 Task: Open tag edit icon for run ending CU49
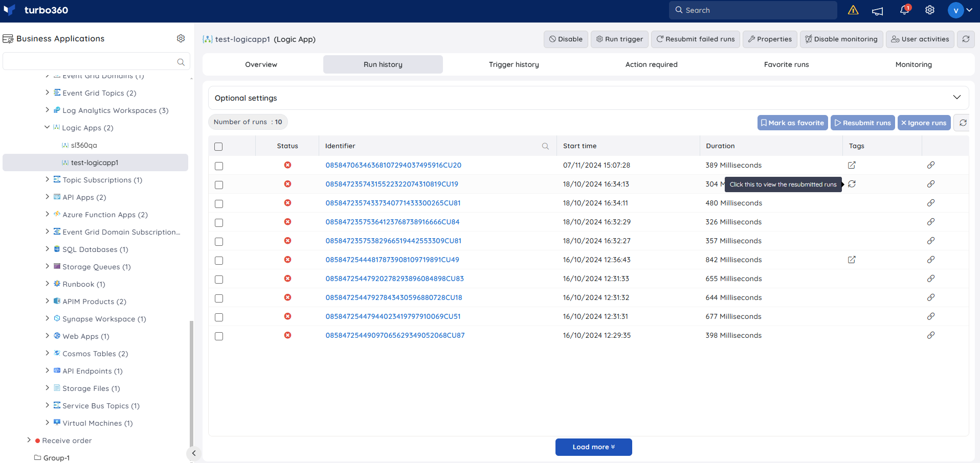pyautogui.click(x=852, y=260)
